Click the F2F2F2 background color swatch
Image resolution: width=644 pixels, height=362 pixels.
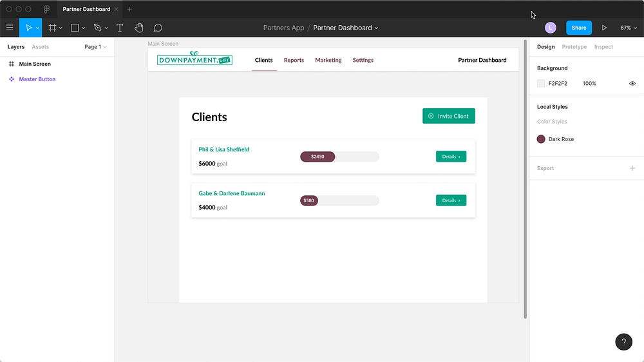click(x=541, y=83)
